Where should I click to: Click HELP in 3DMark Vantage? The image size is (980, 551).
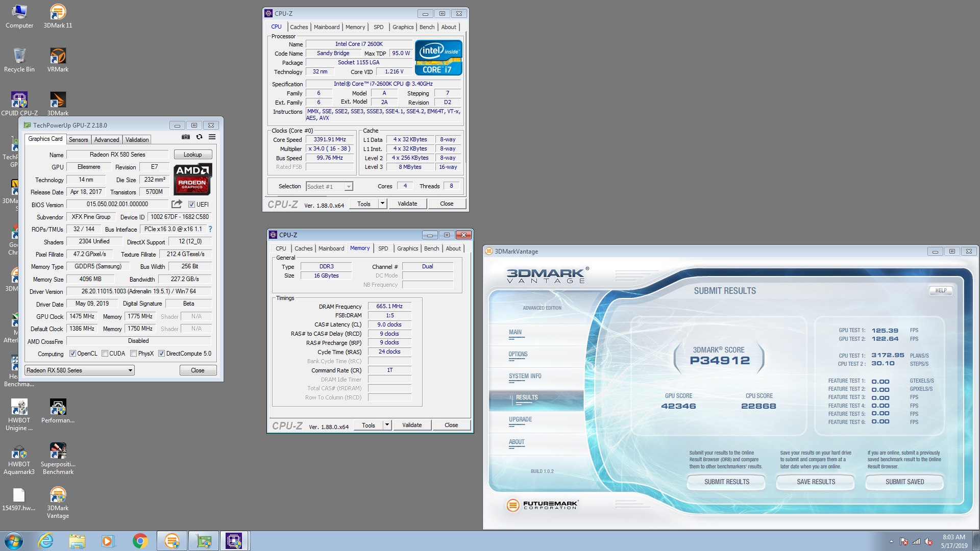[x=941, y=290]
